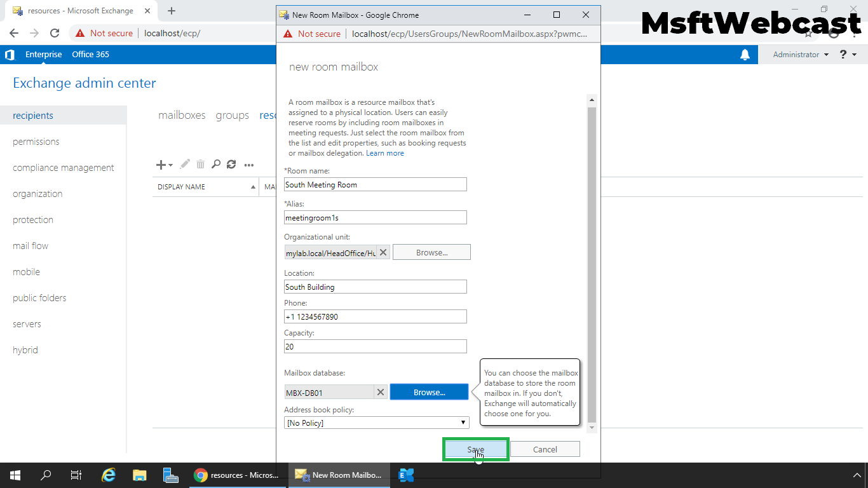This screenshot has height=488, width=868.
Task: Open the new recipient plus icon
Action: [x=160, y=165]
